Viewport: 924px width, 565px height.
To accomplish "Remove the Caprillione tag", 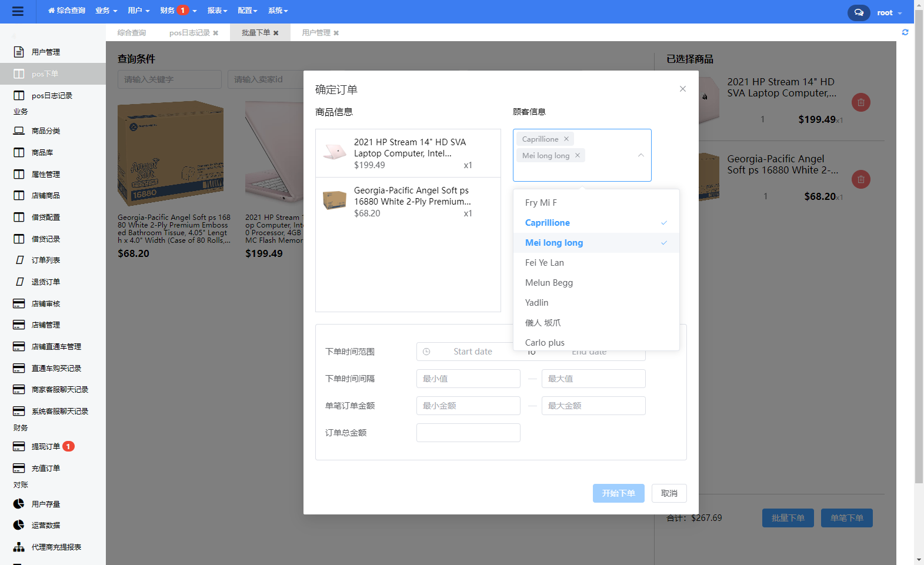I will click(566, 139).
